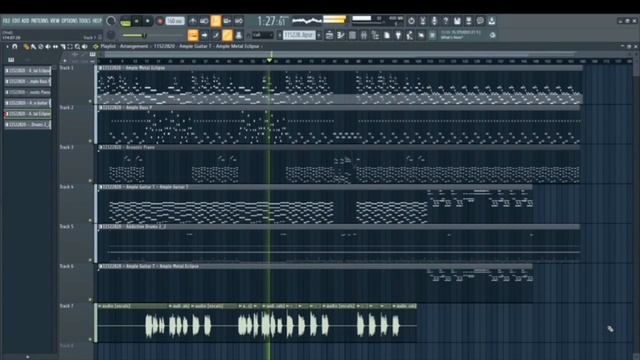This screenshot has height=360, width=640.
Task: Click the question mark help icon
Action: 446,21
